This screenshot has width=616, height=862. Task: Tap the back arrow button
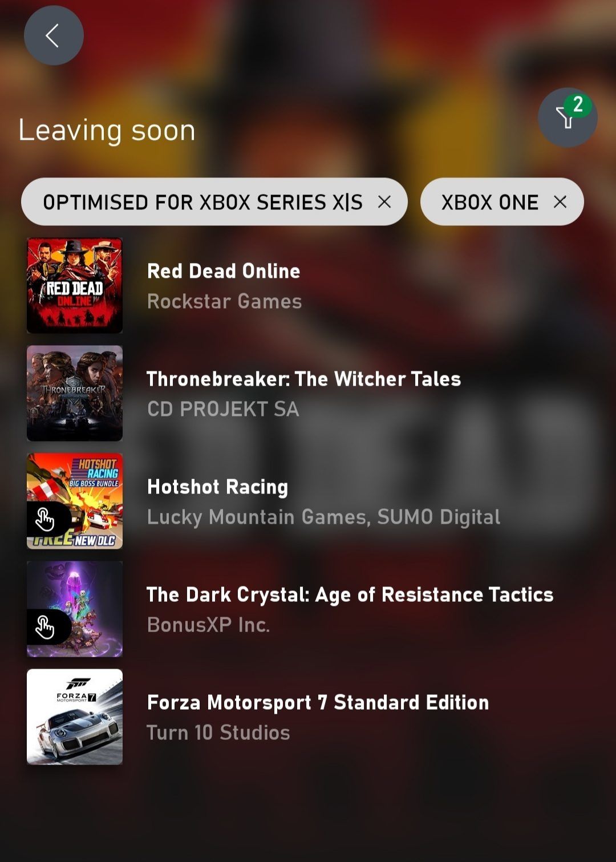pos(54,35)
